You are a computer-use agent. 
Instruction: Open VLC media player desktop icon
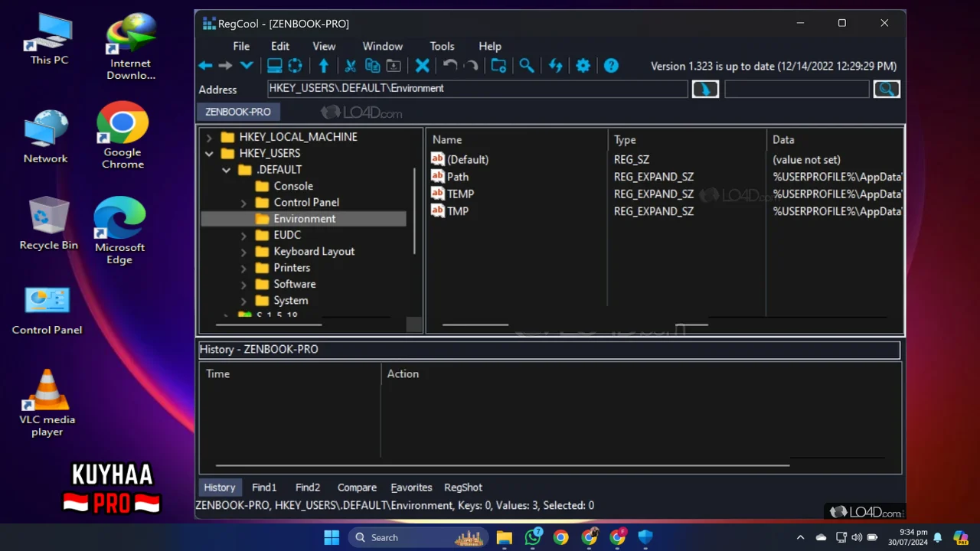pos(47,404)
